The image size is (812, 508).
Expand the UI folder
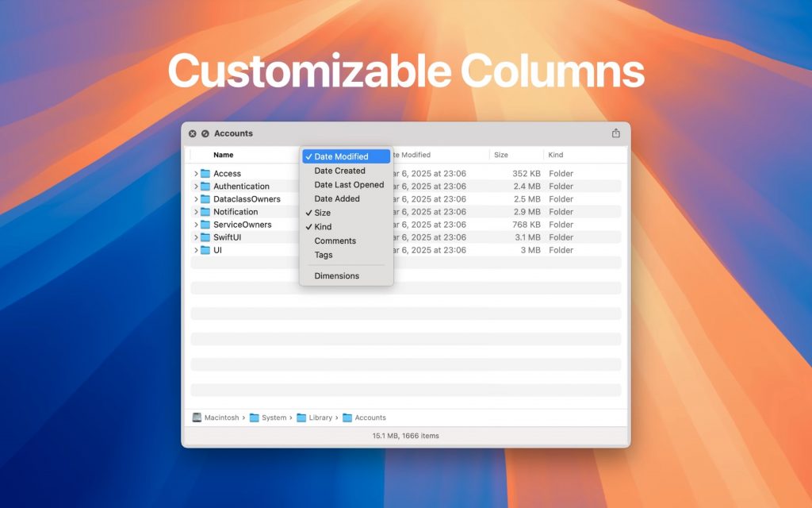tap(195, 250)
